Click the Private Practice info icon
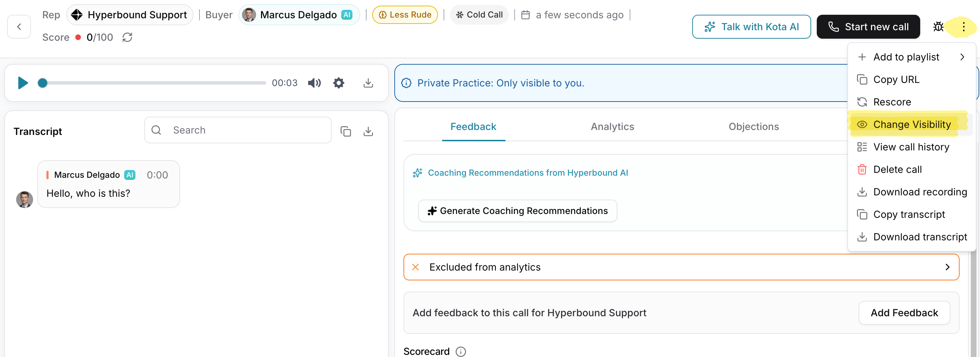 pyautogui.click(x=406, y=83)
